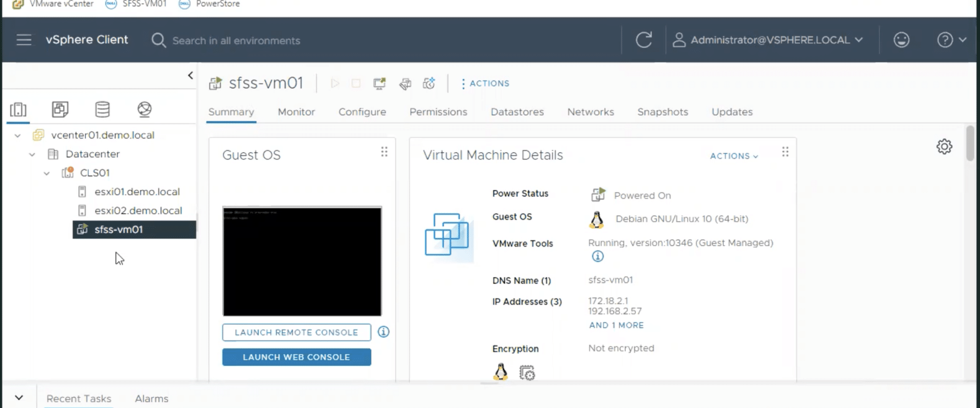Switch to Hosts and Clusters view

(x=18, y=109)
